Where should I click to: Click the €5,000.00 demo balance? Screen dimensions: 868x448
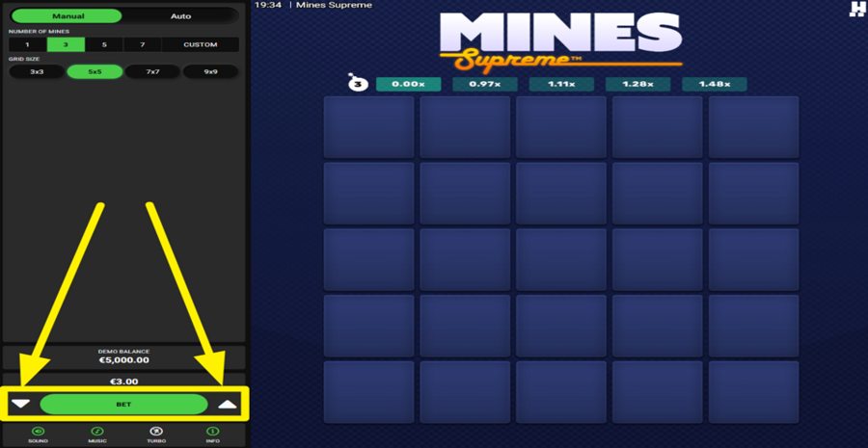tap(124, 360)
